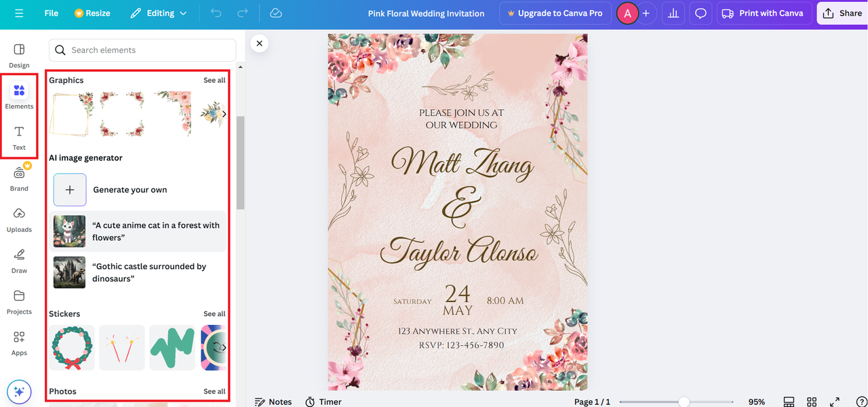Image resolution: width=868 pixels, height=407 pixels.
Task: Open the help question mark icon
Action: 861,402
